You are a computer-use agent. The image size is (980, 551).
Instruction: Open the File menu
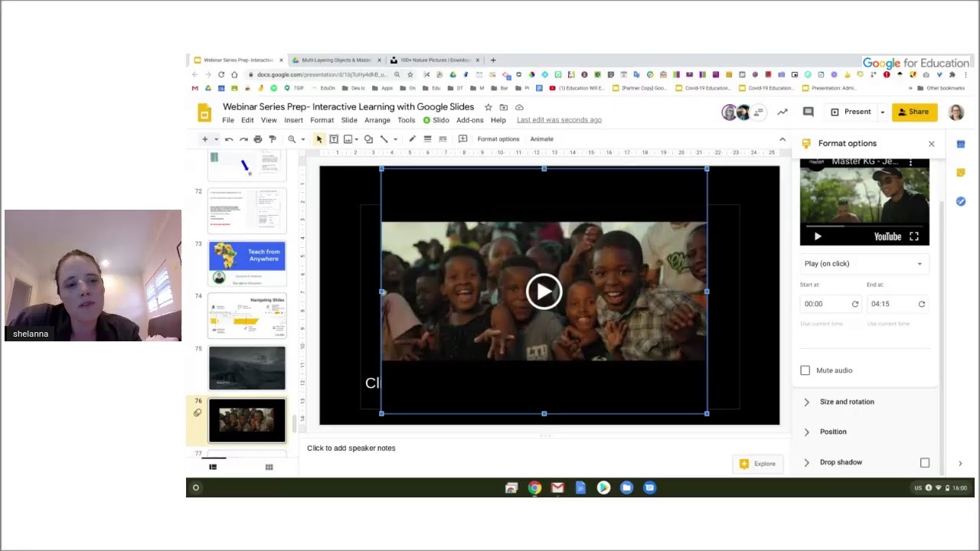[228, 120]
